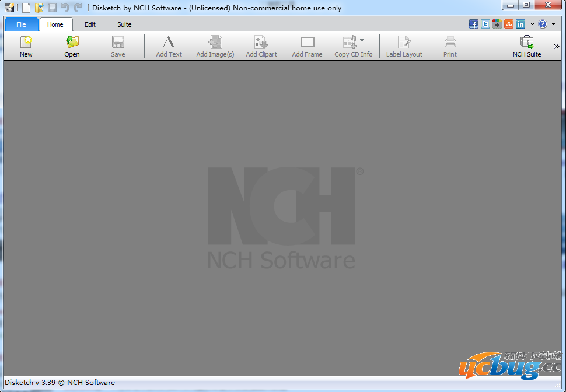566x392 pixels.
Task: Share via the Facebook icon
Action: (x=474, y=24)
